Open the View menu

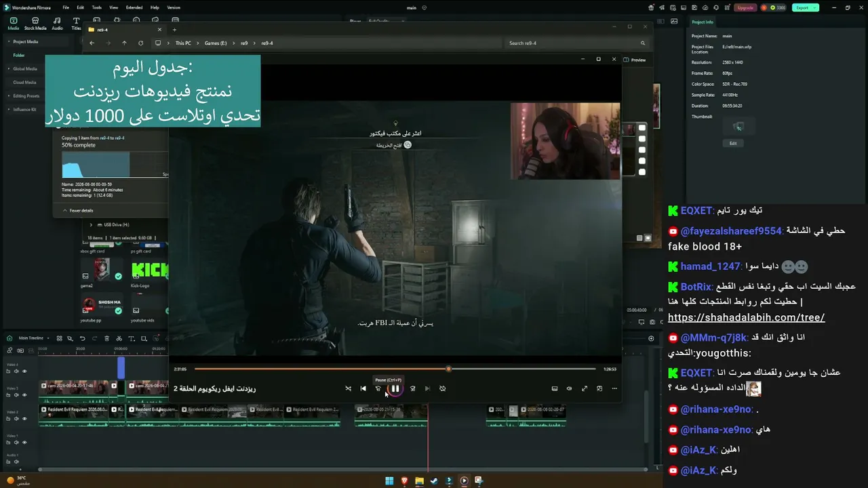pos(113,7)
